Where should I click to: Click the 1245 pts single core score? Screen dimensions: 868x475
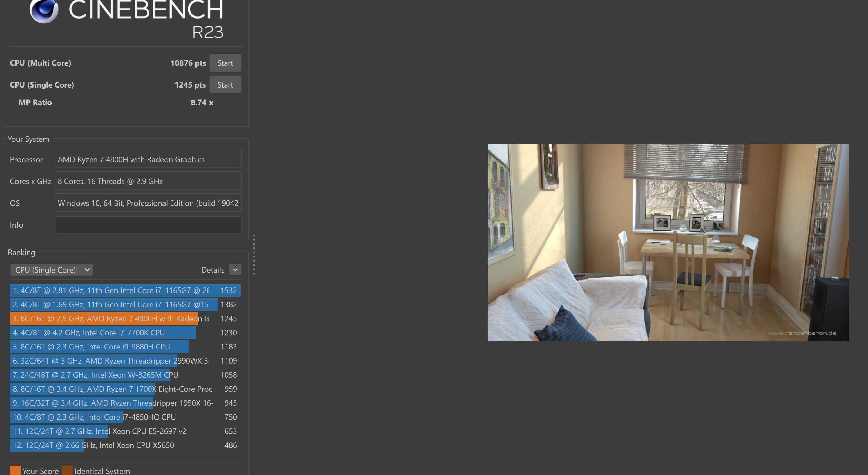point(190,85)
